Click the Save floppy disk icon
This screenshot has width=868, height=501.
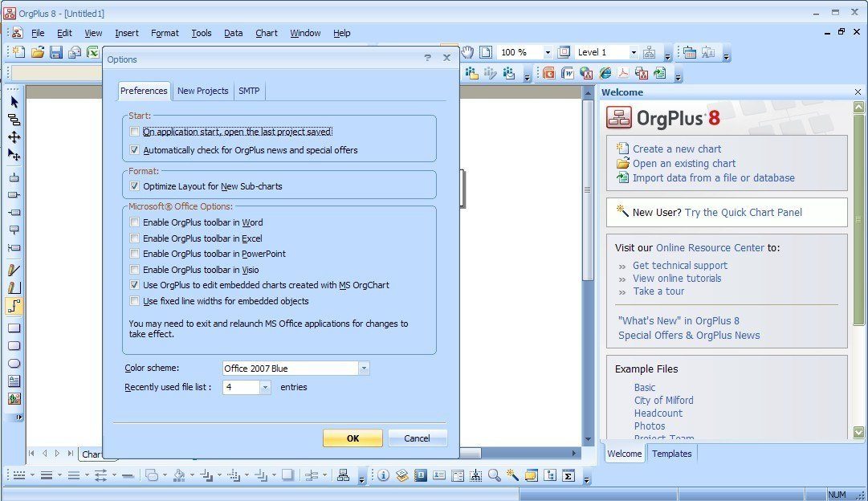56,52
